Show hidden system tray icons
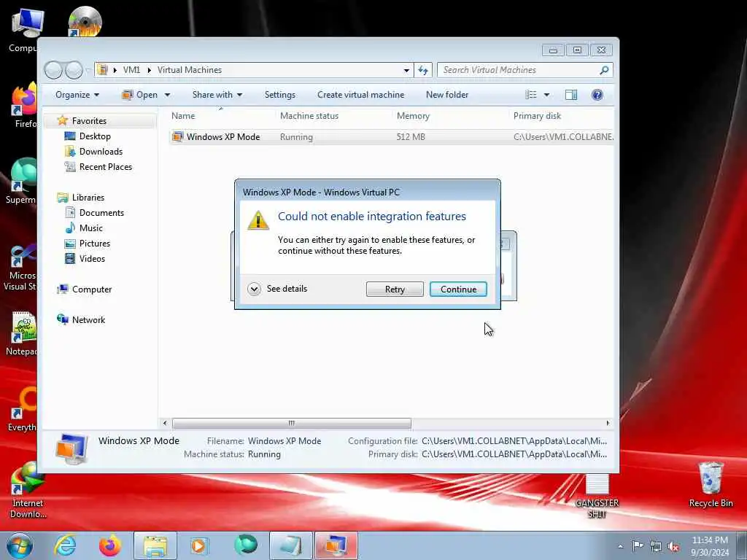747x560 pixels. coord(620,547)
